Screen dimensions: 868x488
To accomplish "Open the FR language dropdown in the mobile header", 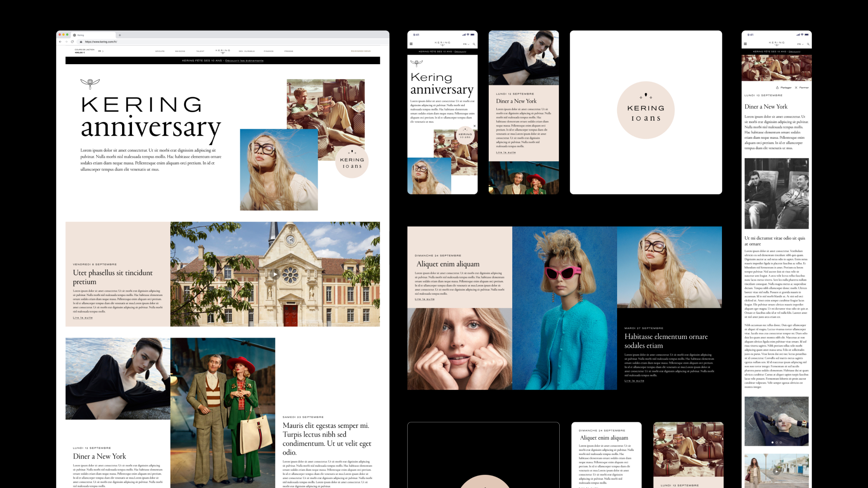I will tap(465, 44).
